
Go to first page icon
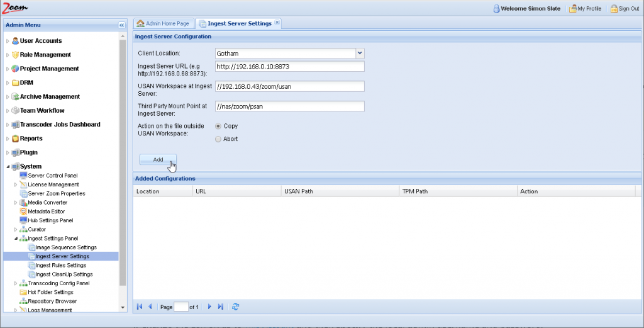pyautogui.click(x=140, y=307)
